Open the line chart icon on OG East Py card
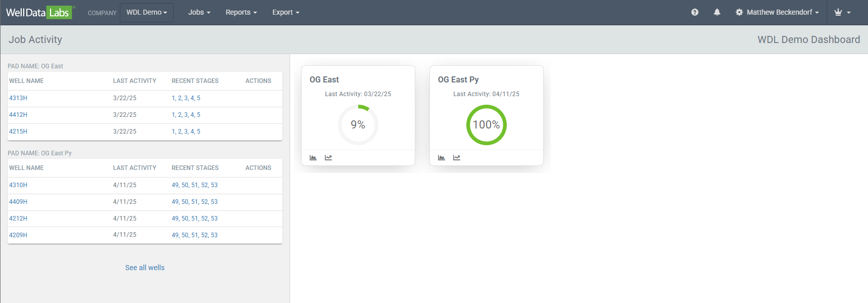The image size is (868, 303). click(457, 158)
